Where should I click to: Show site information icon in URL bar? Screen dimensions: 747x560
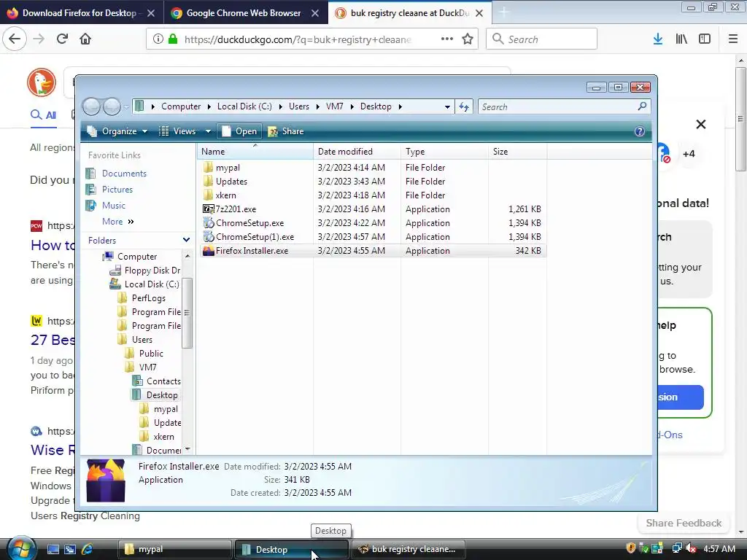click(x=158, y=39)
